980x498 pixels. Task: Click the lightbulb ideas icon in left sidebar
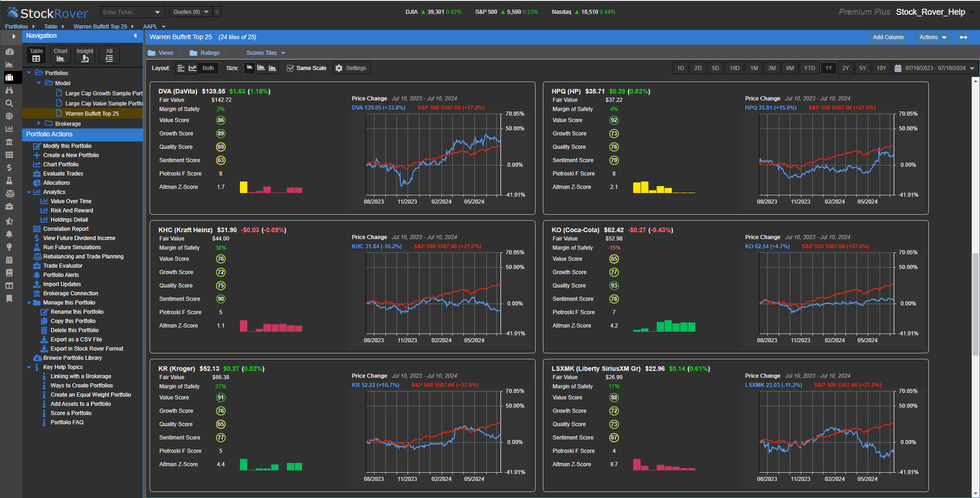point(9,247)
